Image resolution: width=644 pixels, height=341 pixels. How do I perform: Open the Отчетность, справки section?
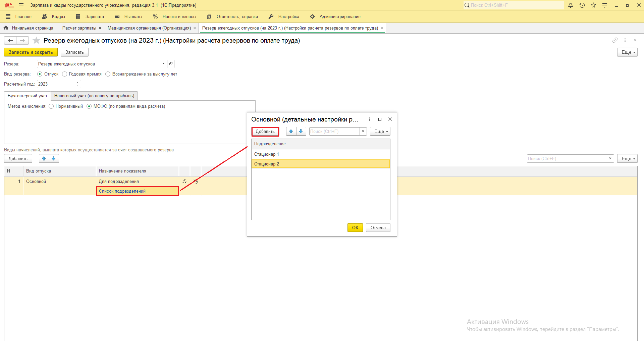tap(232, 17)
